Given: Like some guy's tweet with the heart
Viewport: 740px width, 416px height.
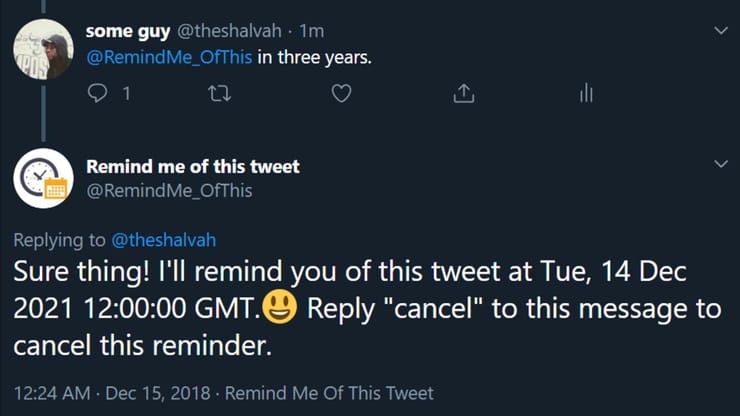Looking at the screenshot, I should (342, 93).
